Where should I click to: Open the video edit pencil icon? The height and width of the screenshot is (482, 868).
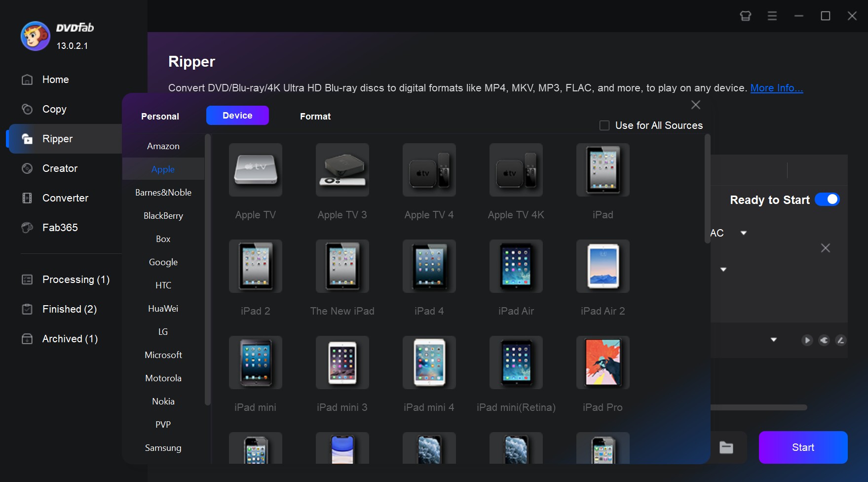tap(841, 340)
